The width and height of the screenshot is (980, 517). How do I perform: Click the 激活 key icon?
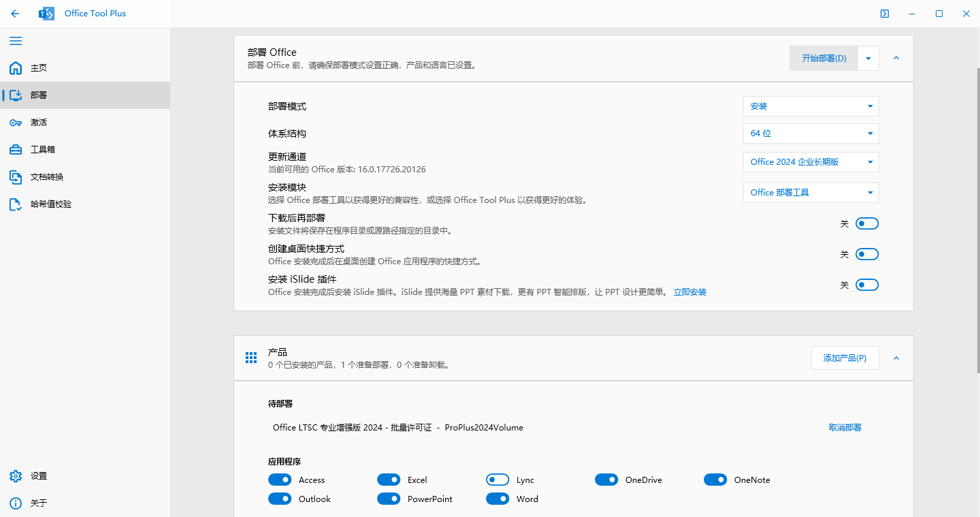16,123
